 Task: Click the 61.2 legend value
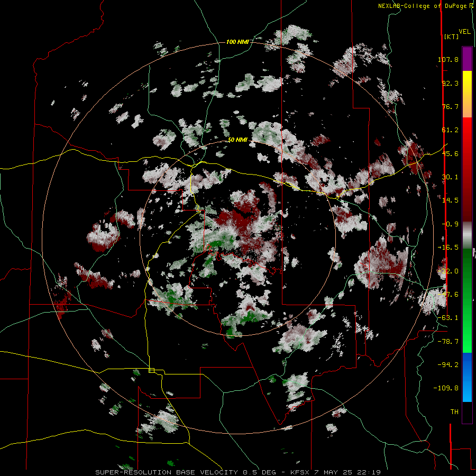(x=450, y=130)
